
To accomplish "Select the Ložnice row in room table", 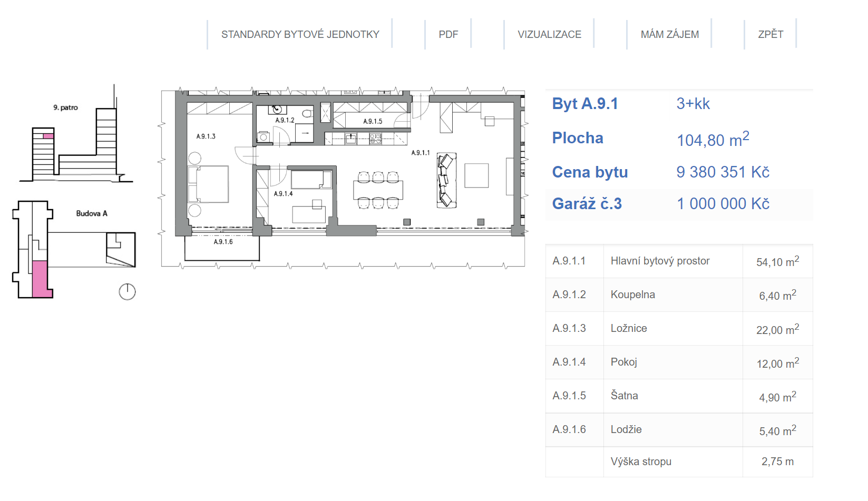I will (679, 329).
